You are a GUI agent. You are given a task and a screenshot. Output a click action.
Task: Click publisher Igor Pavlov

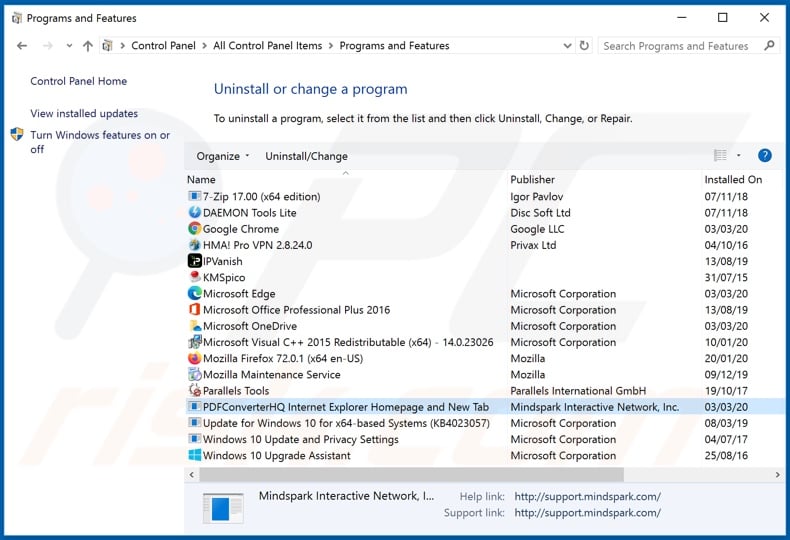[537, 196]
